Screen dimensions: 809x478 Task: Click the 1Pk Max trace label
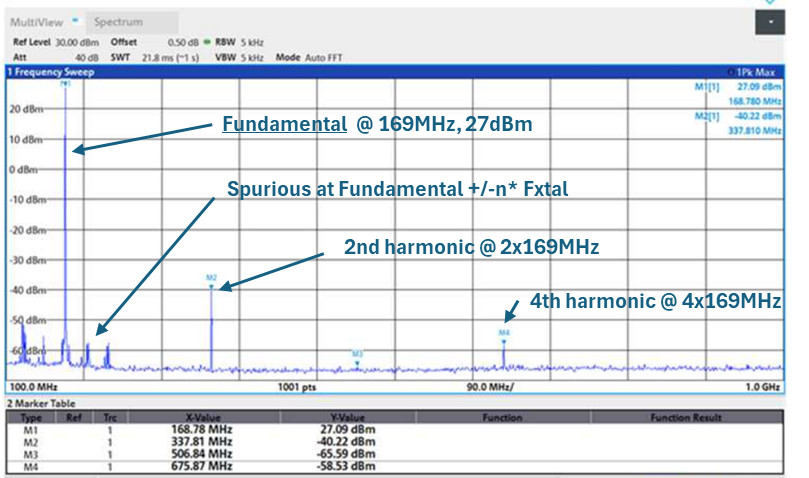click(756, 72)
